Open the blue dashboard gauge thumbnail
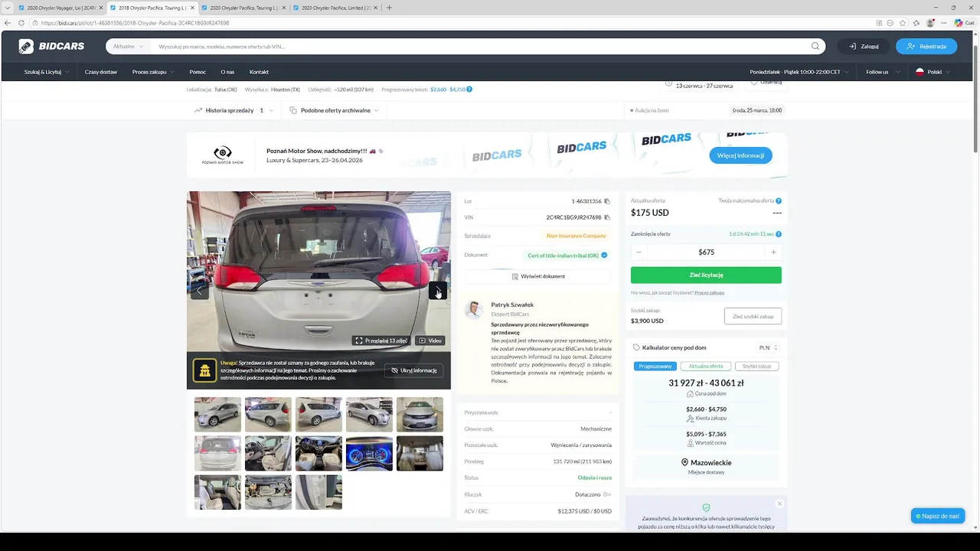This screenshot has height=551, width=980. pyautogui.click(x=369, y=454)
